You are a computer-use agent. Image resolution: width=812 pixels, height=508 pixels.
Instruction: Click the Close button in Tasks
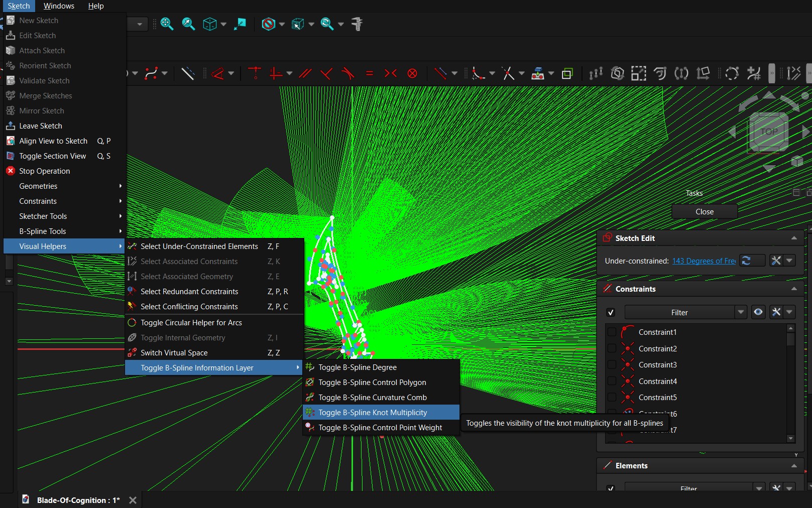coord(705,211)
